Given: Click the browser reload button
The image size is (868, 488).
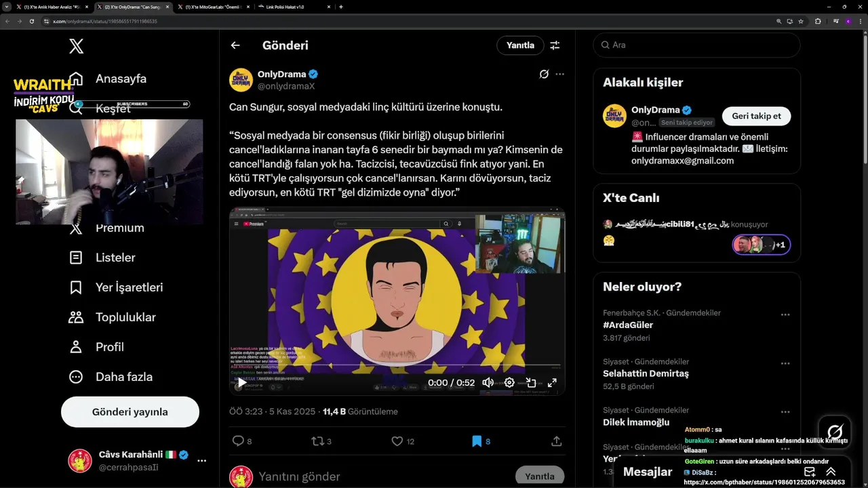Looking at the screenshot, I should pyautogui.click(x=31, y=21).
